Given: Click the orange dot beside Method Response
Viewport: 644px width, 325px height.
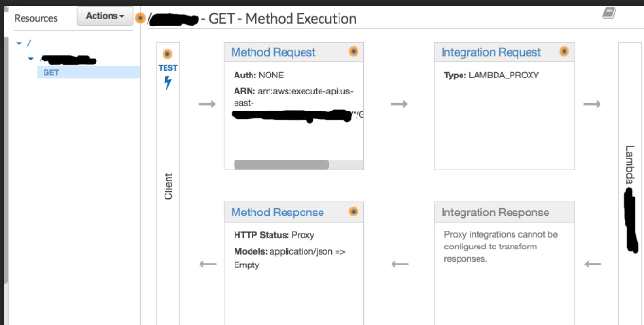Looking at the screenshot, I should tap(353, 212).
